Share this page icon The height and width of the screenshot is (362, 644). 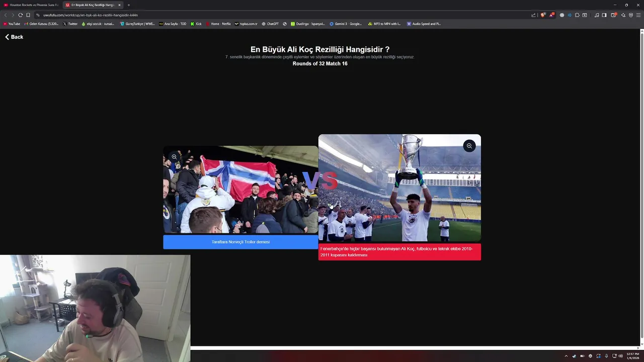point(533,15)
